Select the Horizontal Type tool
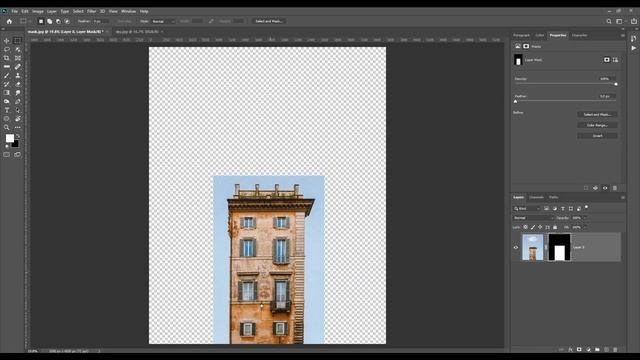Screen dimensions: 640x360 7,110
